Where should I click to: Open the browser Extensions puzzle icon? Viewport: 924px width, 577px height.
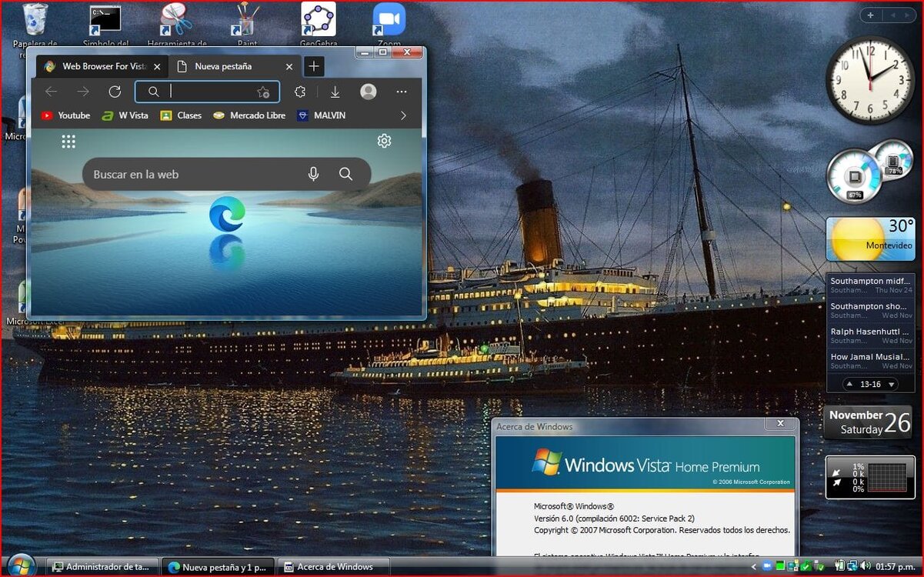tap(300, 92)
